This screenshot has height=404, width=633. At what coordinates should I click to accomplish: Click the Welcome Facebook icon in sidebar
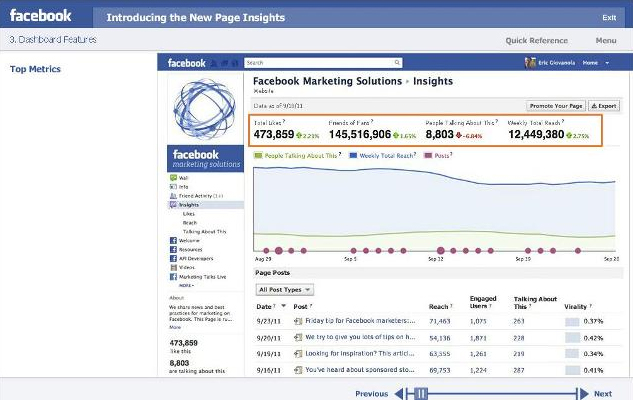(172, 241)
